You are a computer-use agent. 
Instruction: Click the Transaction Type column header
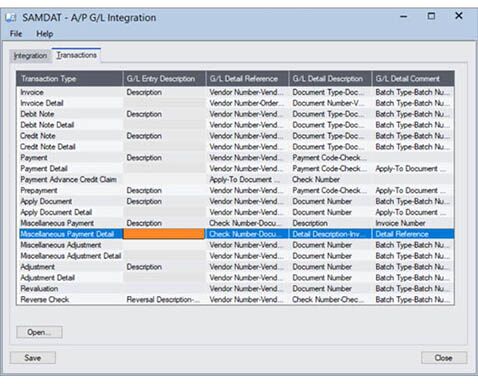pos(70,79)
